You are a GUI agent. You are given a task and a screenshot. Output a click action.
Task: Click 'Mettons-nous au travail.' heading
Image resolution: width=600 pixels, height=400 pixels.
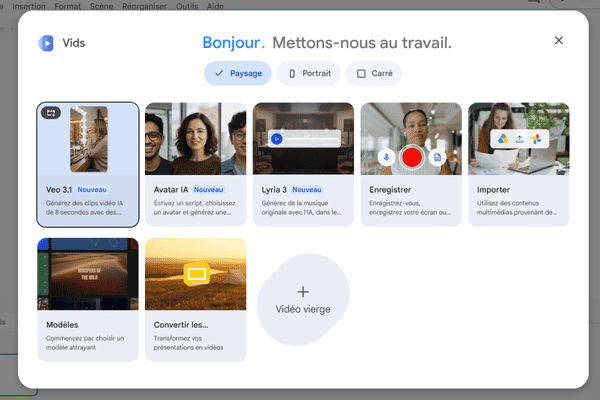362,43
